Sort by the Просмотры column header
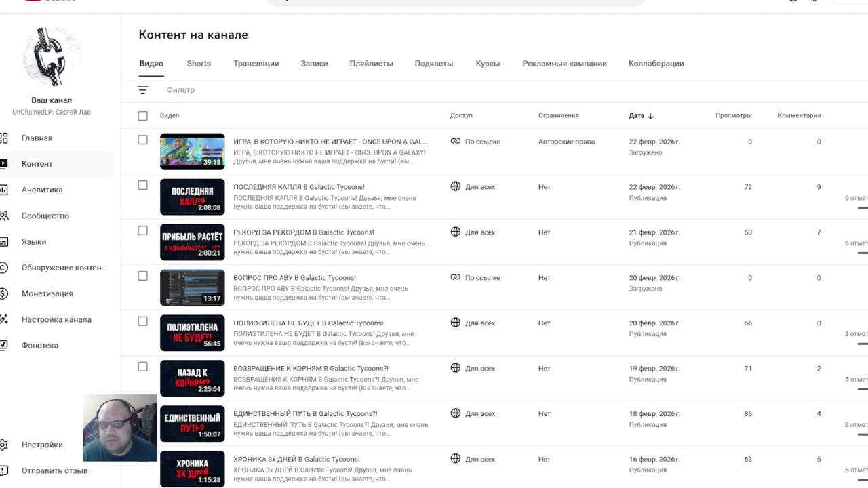This screenshot has height=488, width=868. [733, 116]
